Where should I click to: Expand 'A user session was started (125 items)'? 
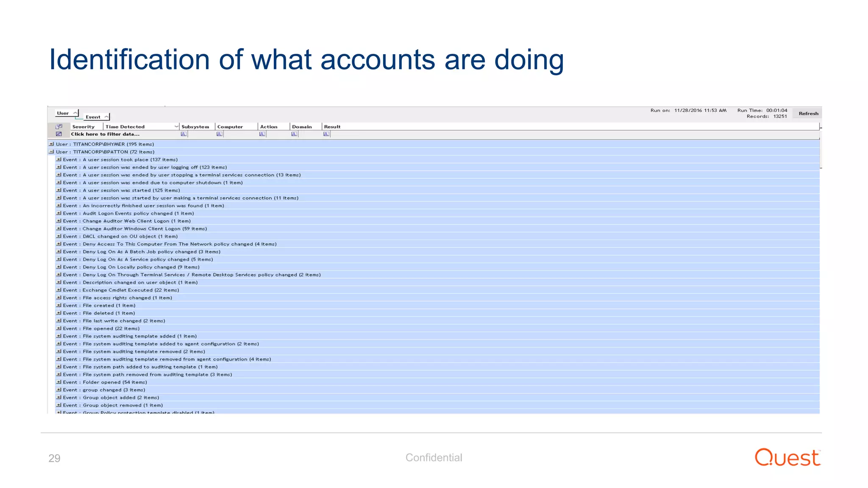click(x=59, y=190)
